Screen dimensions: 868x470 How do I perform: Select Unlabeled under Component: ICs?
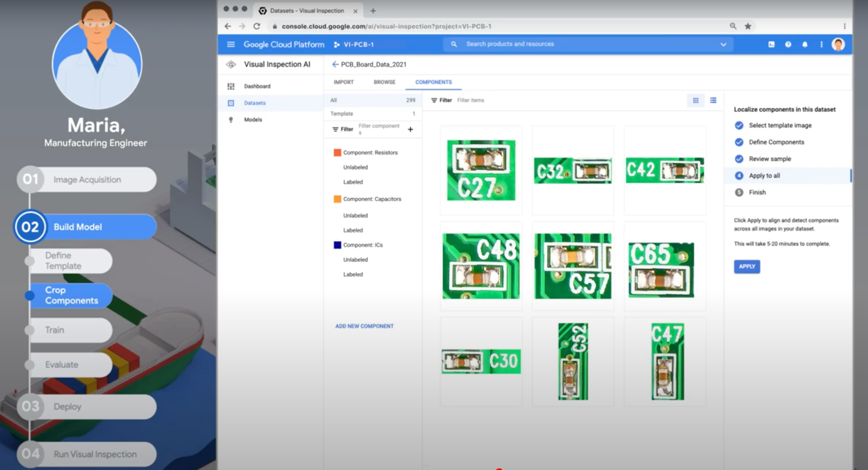tap(355, 260)
